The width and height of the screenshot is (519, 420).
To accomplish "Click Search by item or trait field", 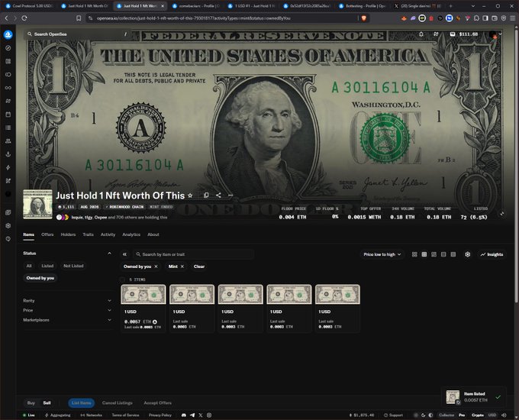I will (194, 254).
